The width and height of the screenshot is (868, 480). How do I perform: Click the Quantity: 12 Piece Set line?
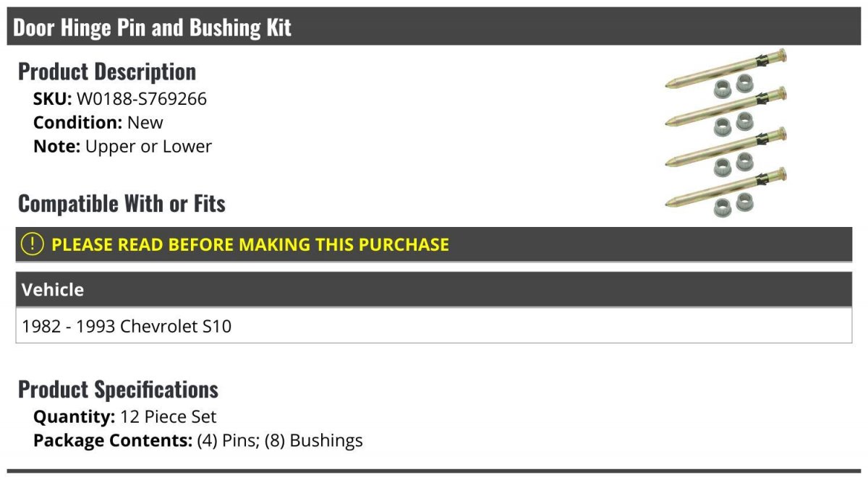(x=124, y=416)
